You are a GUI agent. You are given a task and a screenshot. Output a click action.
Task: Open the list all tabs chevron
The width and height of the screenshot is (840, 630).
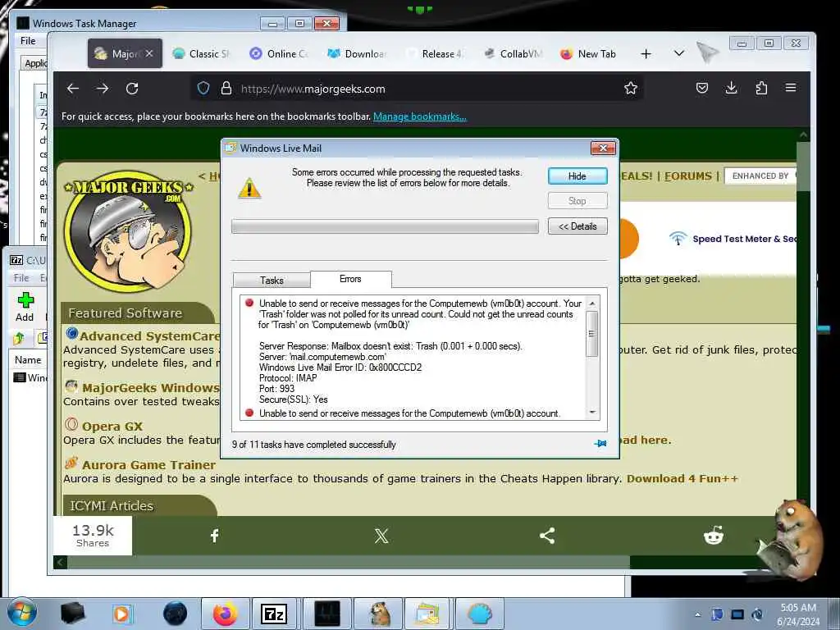(678, 53)
